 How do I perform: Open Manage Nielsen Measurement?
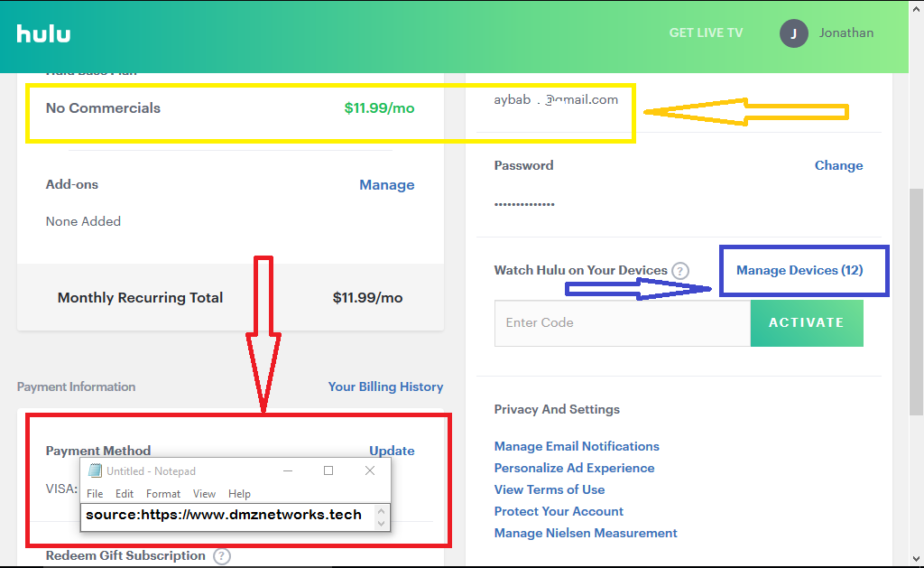[585, 533]
